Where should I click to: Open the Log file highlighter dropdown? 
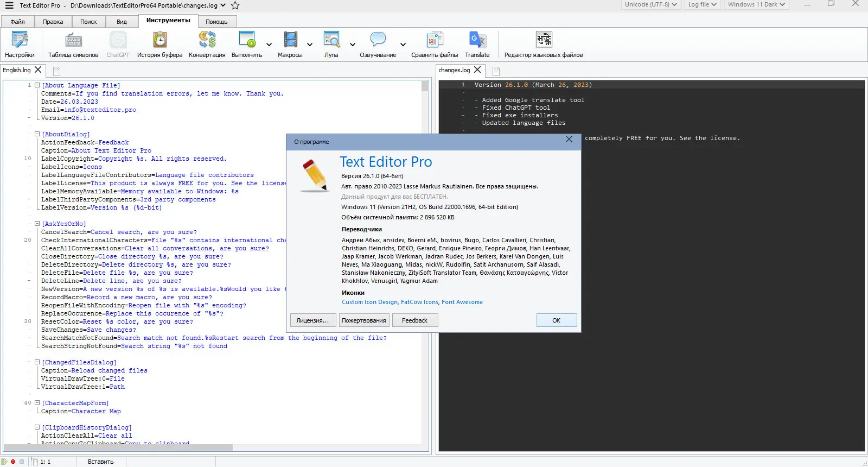click(702, 4)
